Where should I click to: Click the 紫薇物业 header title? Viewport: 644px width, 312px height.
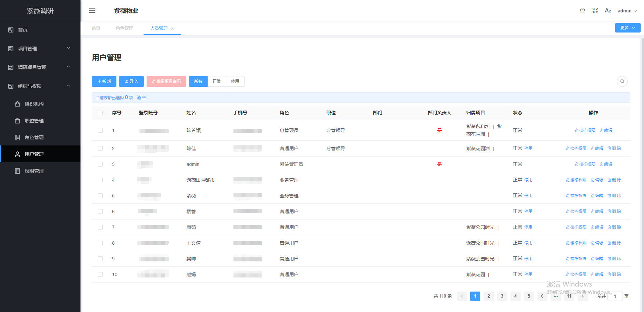pos(126,11)
